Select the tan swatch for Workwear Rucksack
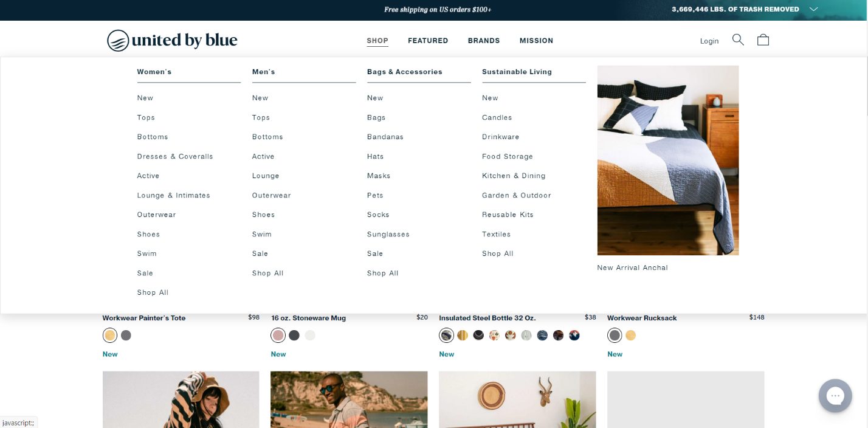 click(631, 335)
